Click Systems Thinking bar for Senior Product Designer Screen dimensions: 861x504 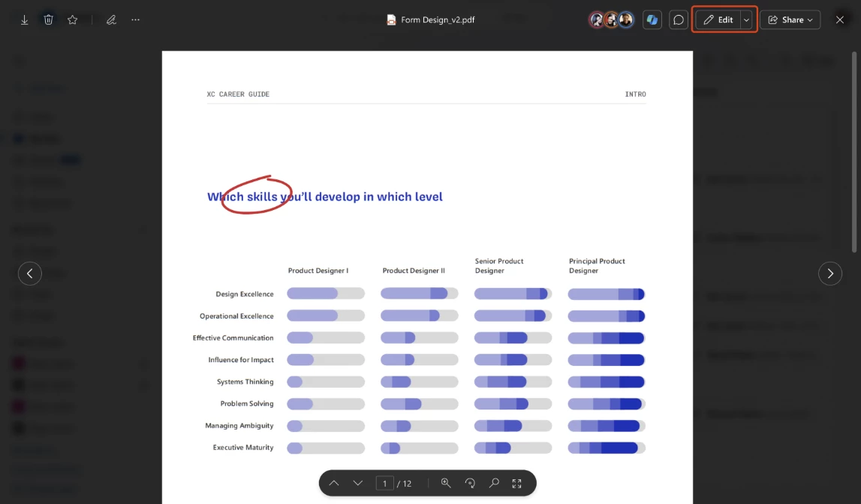[x=513, y=382]
